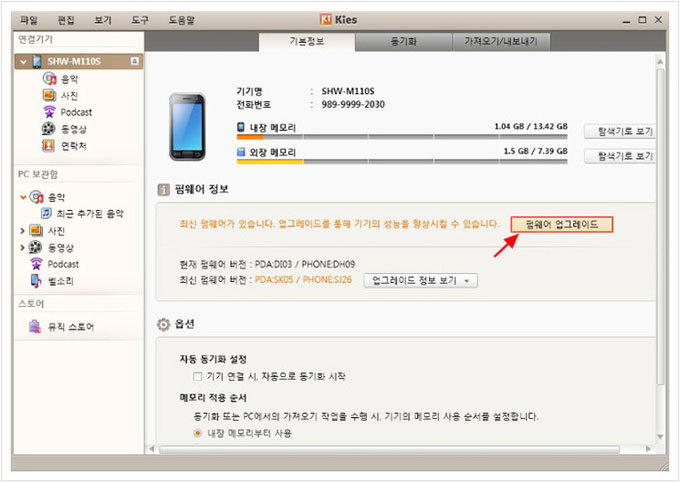Click the 외장 메모리 card icon
This screenshot has width=680, height=483.
[x=241, y=152]
